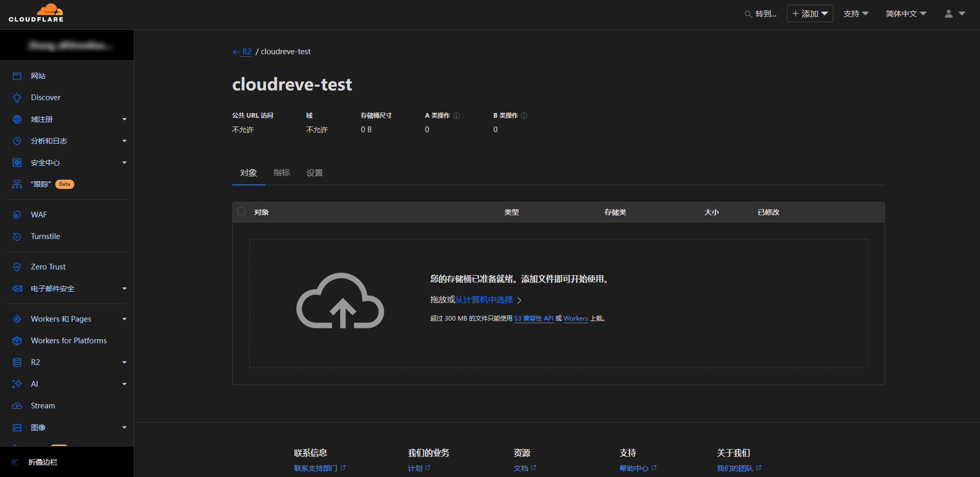Expand the 添加 dropdown in the top bar

pyautogui.click(x=810, y=13)
